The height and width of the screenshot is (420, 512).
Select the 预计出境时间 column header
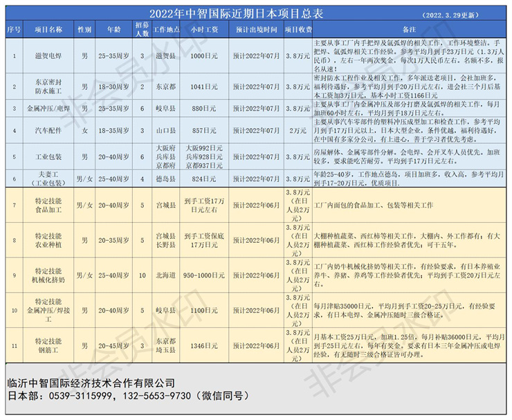pyautogui.click(x=256, y=30)
